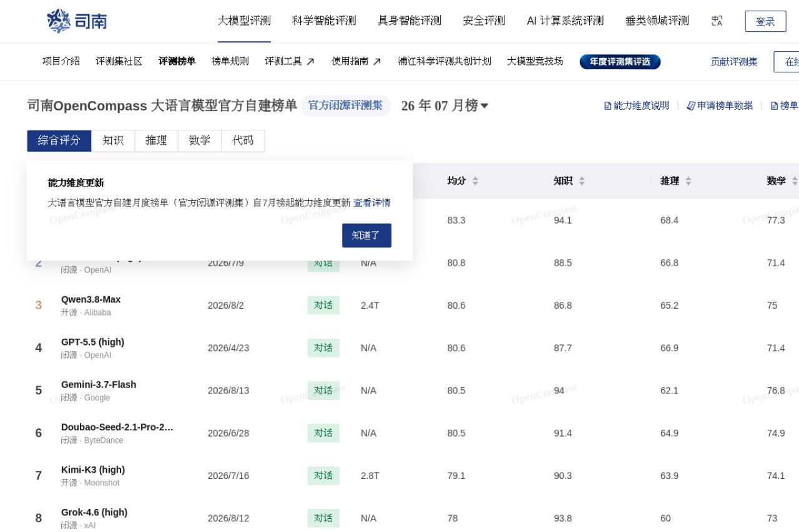Viewport: 799px width, 532px height.
Task: Open 使用指南 external link
Action: 356,61
